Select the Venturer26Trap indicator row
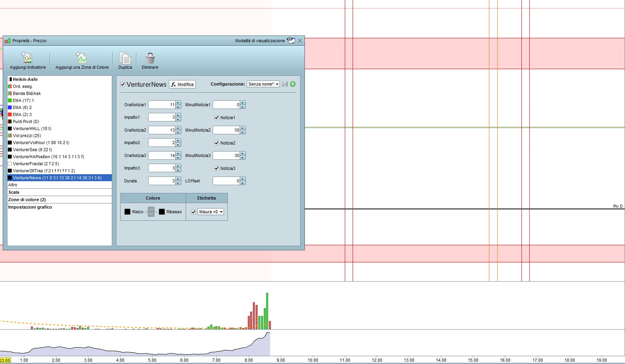 pos(59,171)
